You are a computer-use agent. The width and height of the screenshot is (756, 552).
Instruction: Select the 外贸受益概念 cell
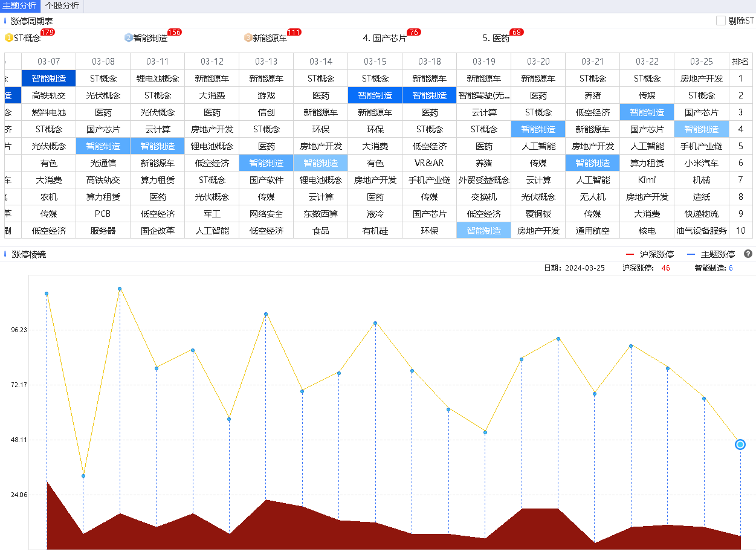484,180
